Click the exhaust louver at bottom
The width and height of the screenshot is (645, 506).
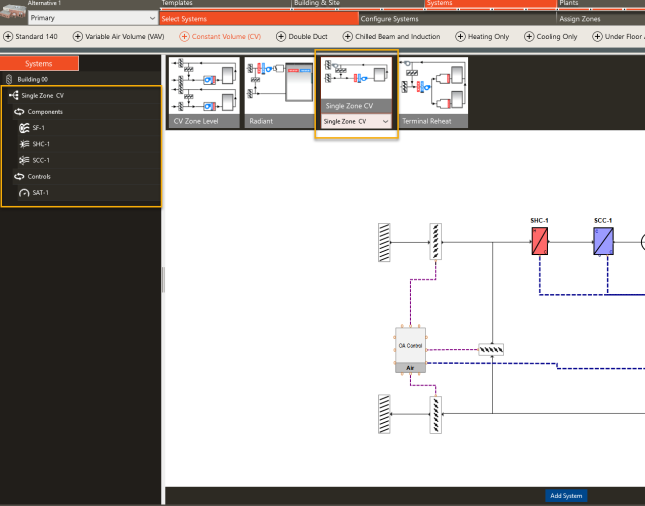tap(384, 414)
